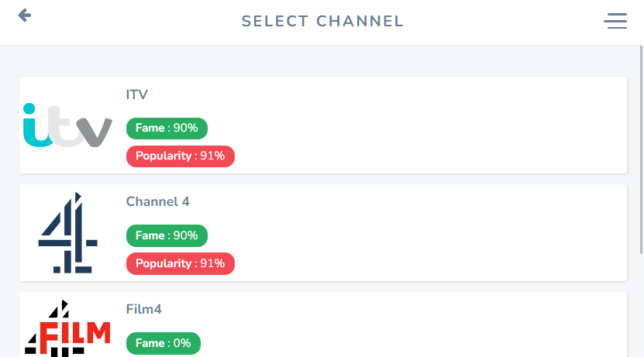
Task: Click Channel 4's Popularity 91% badge
Action: [180, 263]
